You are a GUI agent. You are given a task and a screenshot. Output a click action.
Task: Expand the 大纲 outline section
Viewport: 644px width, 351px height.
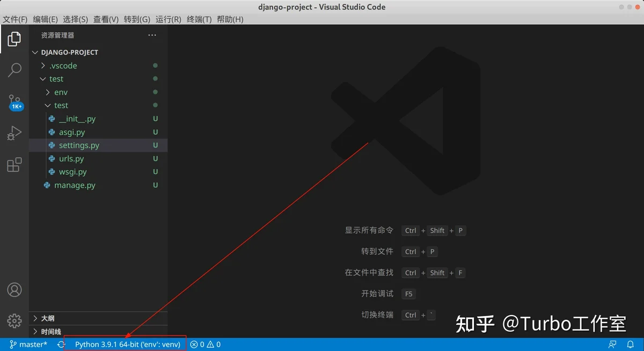click(x=98, y=318)
